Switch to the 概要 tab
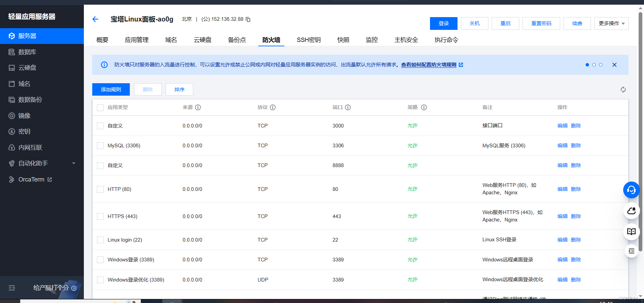Image resolution: width=644 pixels, height=303 pixels. click(102, 40)
